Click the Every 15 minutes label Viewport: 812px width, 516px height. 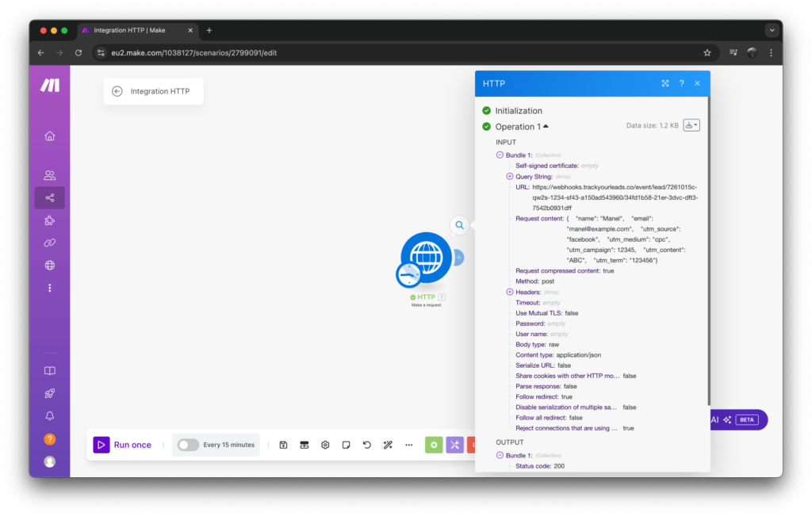[x=229, y=445]
